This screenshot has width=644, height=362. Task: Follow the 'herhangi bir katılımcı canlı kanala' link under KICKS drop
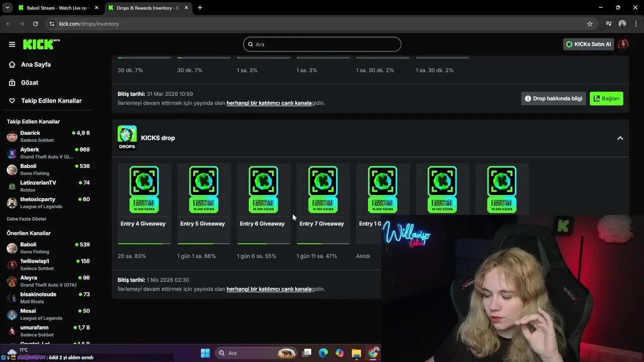pos(269,289)
